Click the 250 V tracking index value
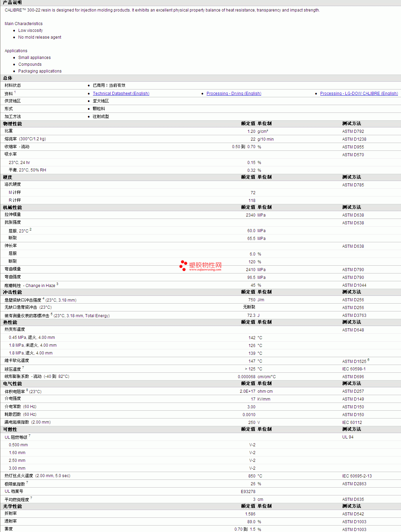This screenshot has height=532, width=401. tap(254, 423)
